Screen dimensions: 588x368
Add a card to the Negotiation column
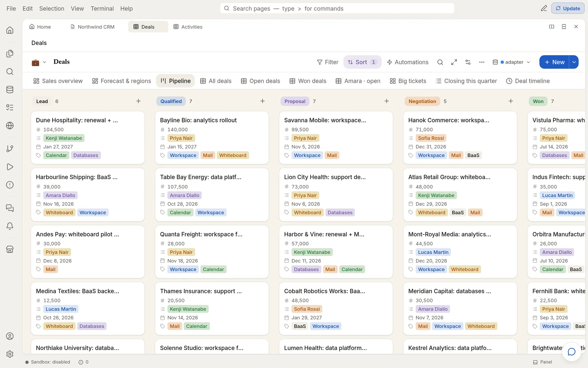click(x=511, y=101)
